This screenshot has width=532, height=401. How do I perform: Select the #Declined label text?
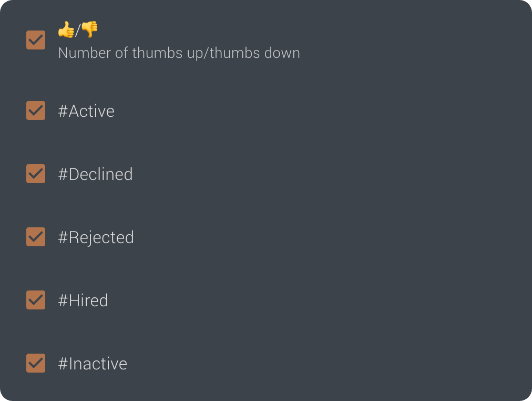pyautogui.click(x=95, y=174)
